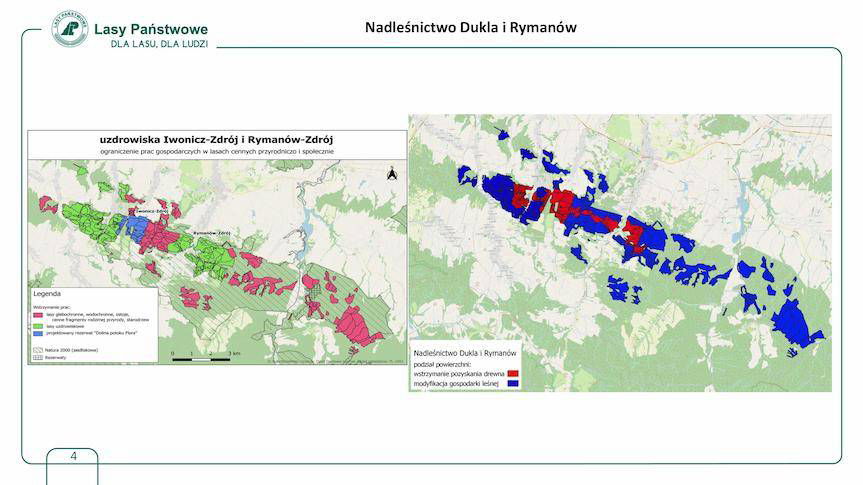Select the green lasy uzdrowiskowe legend swatch
This screenshot has height=485, width=863.
click(x=38, y=325)
